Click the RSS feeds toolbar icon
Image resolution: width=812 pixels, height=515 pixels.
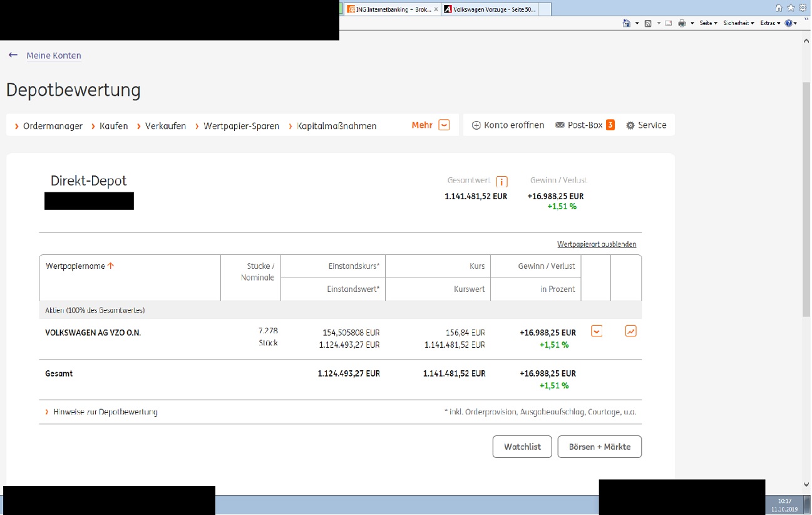648,23
